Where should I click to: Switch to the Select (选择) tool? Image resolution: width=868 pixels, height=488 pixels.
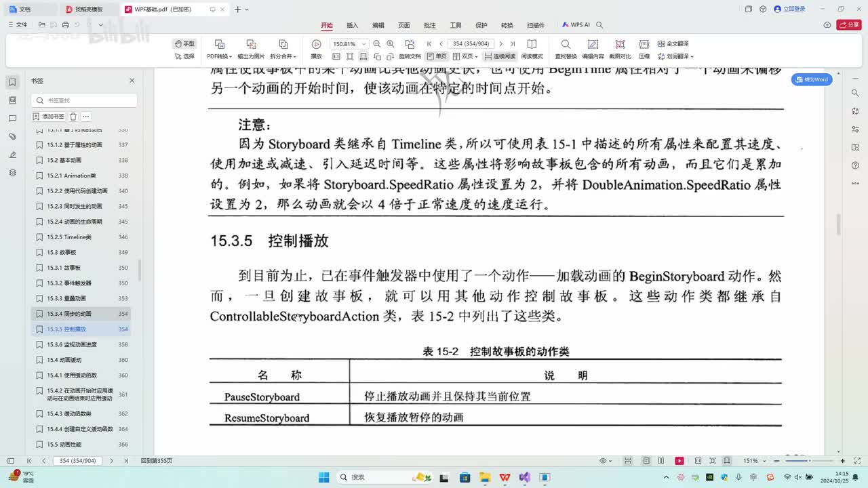tap(184, 56)
